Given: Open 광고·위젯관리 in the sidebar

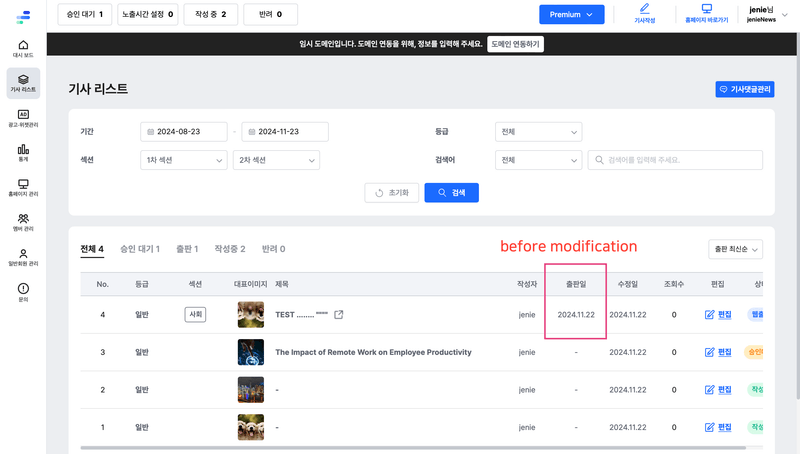Looking at the screenshot, I should click(x=23, y=118).
